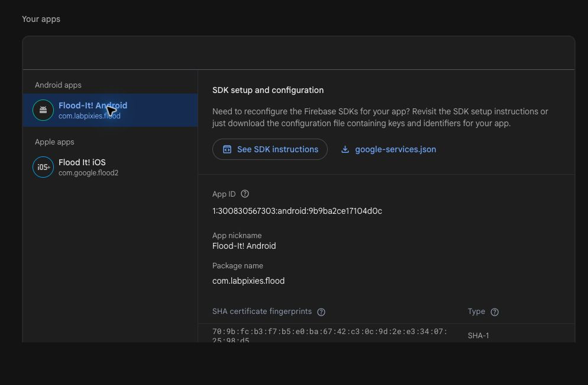Click the App nickname field label
The width and height of the screenshot is (588, 385).
pos(237,236)
